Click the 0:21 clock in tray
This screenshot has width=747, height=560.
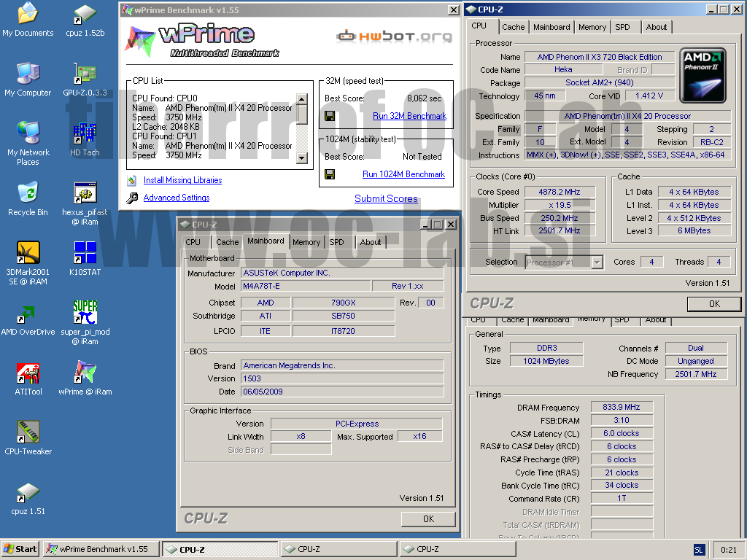tap(729, 550)
